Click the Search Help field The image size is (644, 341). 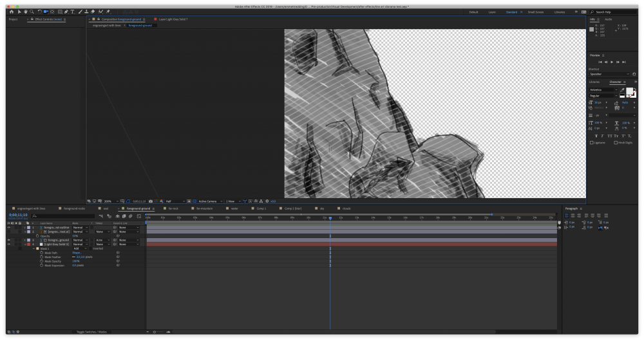(614, 12)
